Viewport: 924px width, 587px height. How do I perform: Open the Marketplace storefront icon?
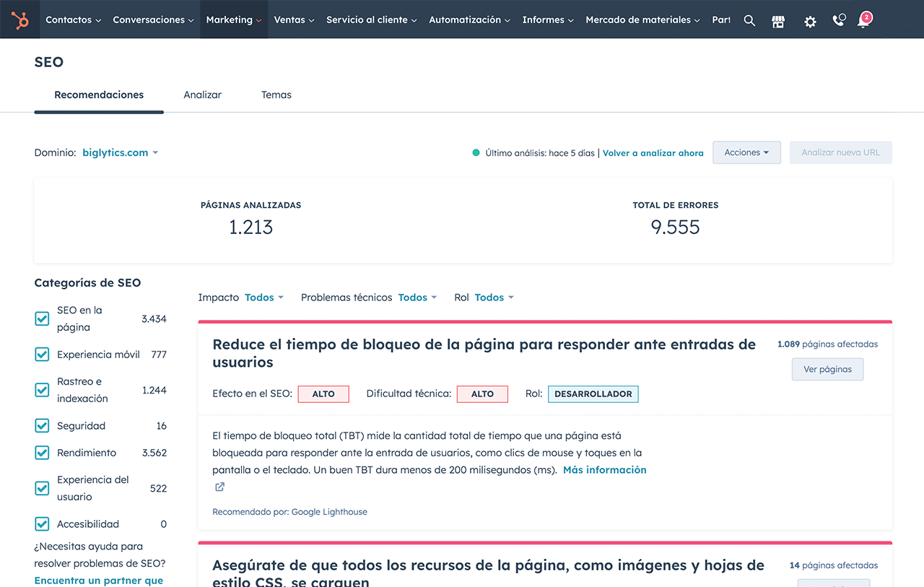pyautogui.click(x=778, y=21)
